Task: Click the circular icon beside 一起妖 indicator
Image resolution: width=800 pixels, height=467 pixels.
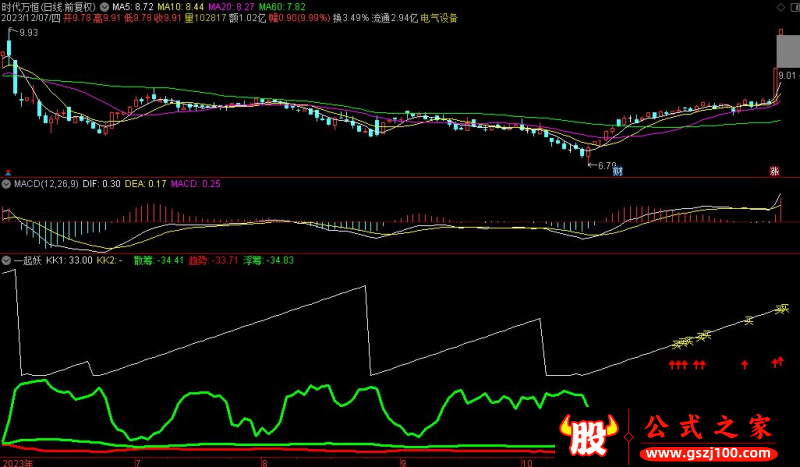Action: coord(6,260)
